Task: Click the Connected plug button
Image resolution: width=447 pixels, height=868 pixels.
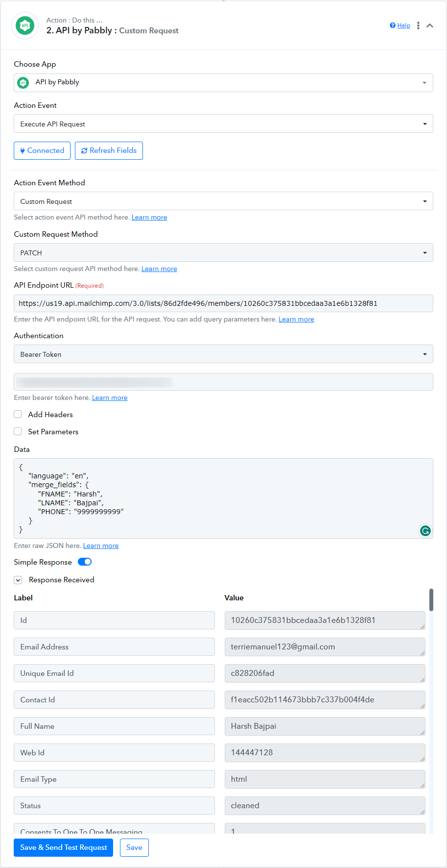Action: coord(42,150)
